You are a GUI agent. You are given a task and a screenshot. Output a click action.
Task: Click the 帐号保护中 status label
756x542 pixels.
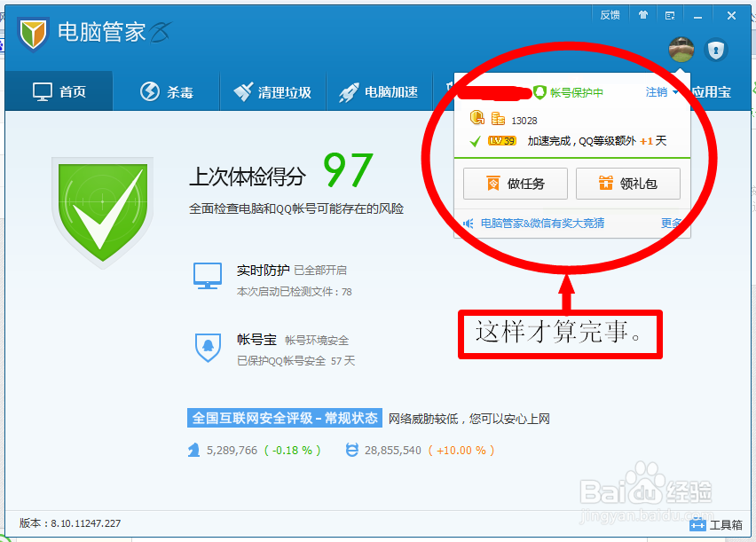coord(576,92)
